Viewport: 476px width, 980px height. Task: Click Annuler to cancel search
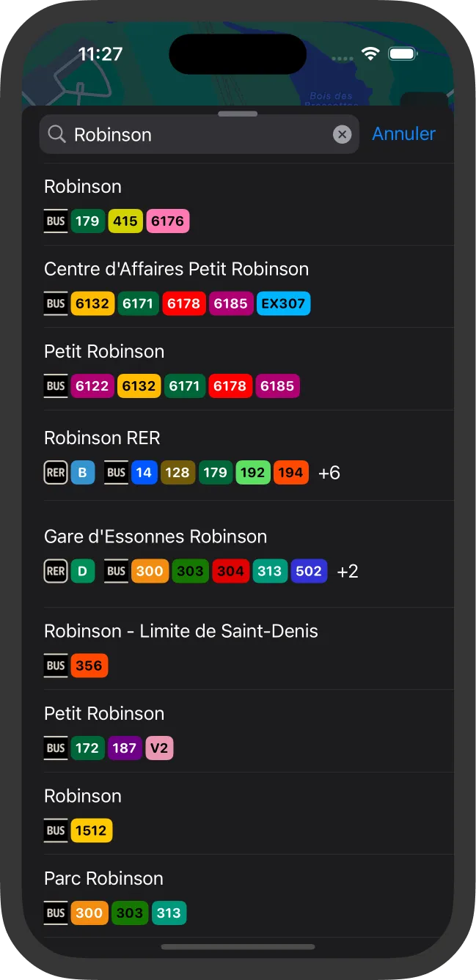pyautogui.click(x=403, y=134)
